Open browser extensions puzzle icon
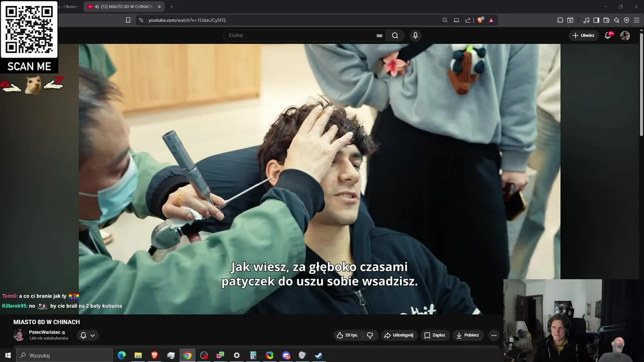This screenshot has height=362, width=644. tap(560, 20)
